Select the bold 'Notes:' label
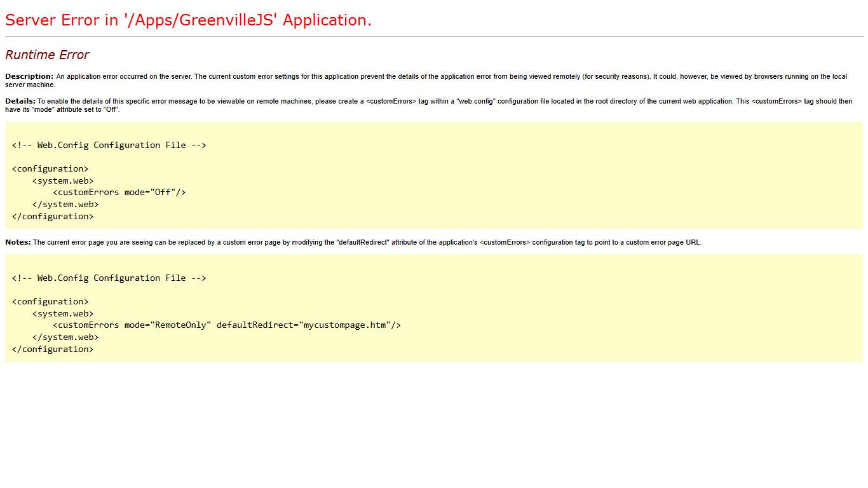This screenshot has width=868, height=488. (x=17, y=242)
